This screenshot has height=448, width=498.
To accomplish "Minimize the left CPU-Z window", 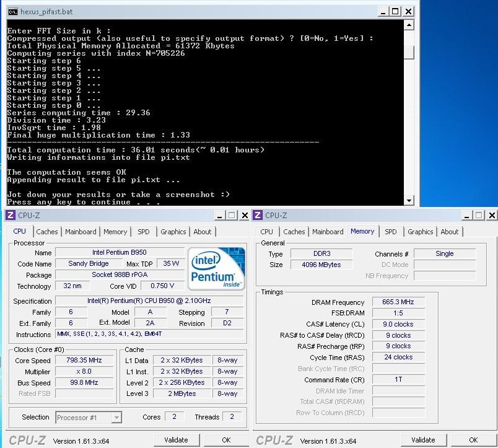I will pyautogui.click(x=219, y=216).
